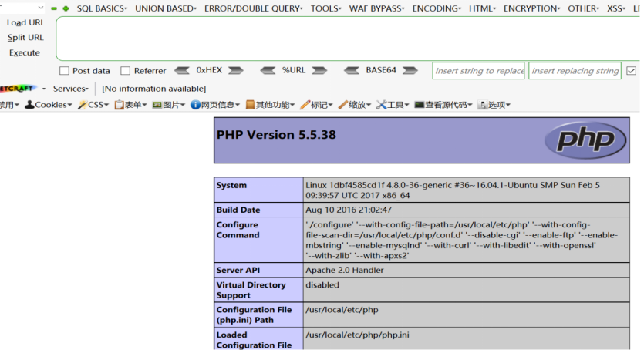Click the BASE64 label
Screen dimensions: 644x350
click(381, 70)
